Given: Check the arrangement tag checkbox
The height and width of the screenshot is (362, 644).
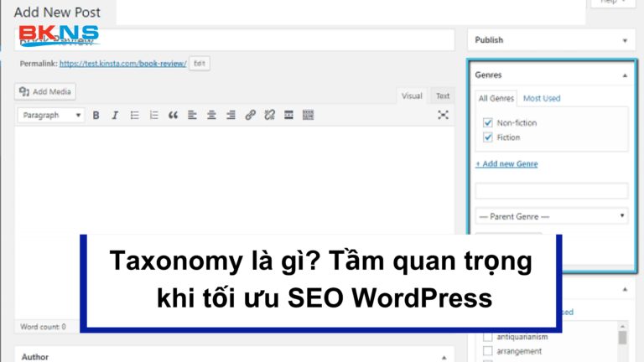Looking at the screenshot, I should tap(487, 351).
